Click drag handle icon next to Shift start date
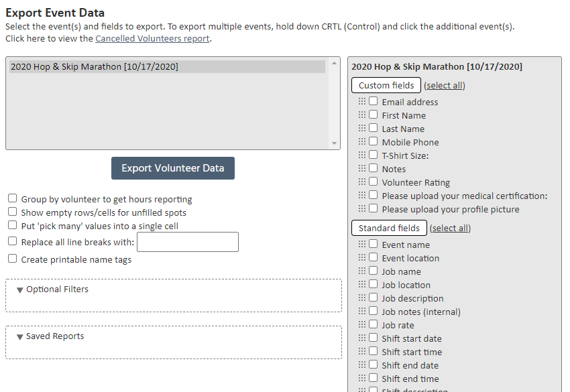Viewport: 570px width, 392px height. point(362,338)
